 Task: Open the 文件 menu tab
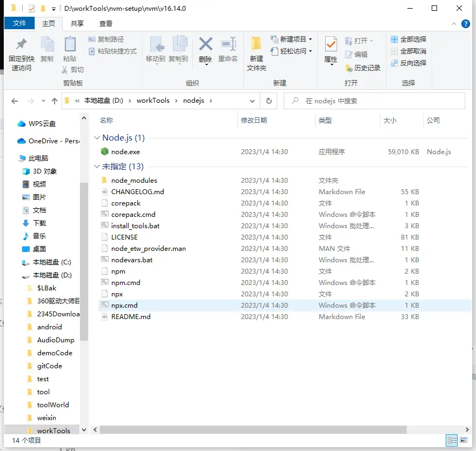[x=19, y=23]
